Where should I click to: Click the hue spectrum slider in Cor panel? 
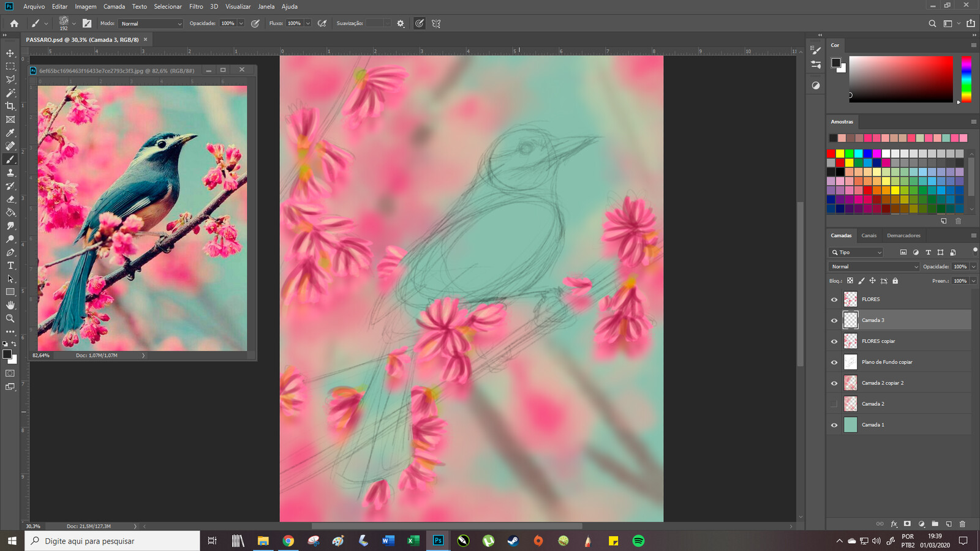point(966,79)
